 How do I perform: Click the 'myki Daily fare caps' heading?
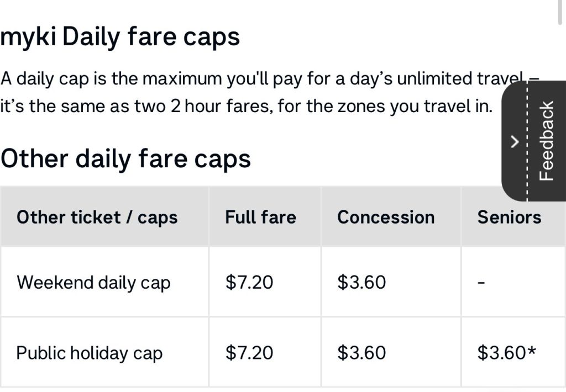pyautogui.click(x=120, y=37)
